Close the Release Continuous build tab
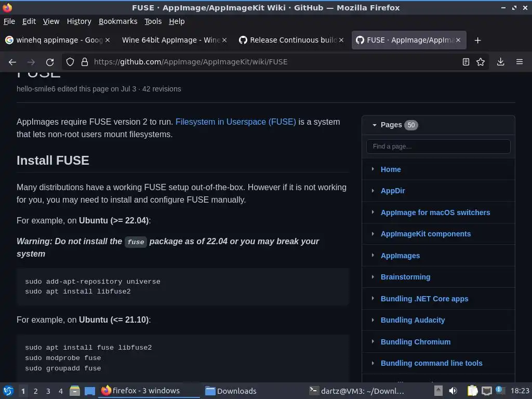The width and height of the screenshot is (532, 399). pos(341,40)
